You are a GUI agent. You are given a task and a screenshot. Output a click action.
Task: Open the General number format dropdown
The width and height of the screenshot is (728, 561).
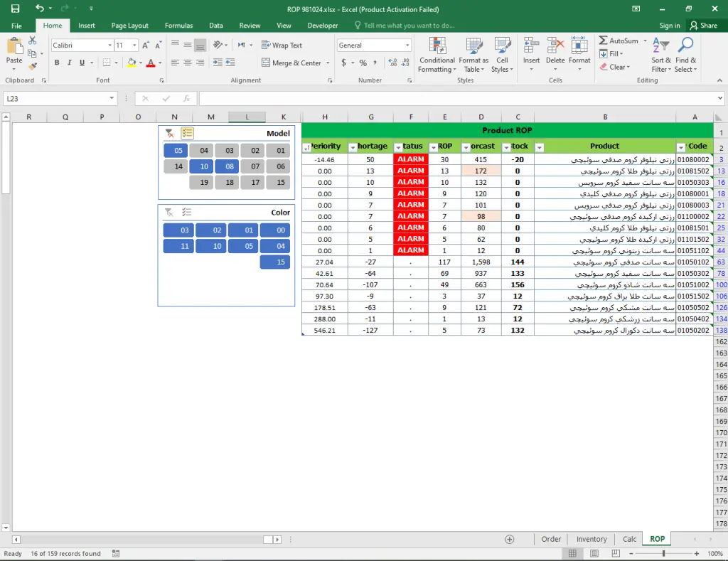pos(407,46)
